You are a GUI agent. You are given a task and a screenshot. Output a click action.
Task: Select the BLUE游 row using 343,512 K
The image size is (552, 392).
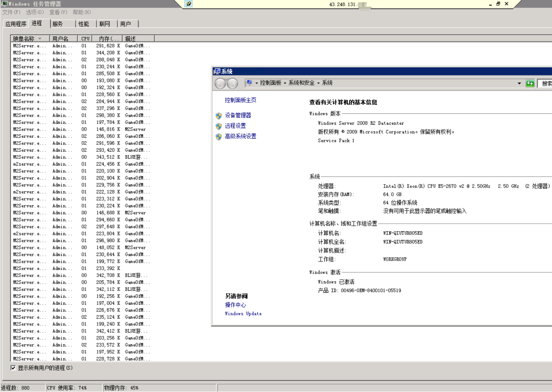[x=82, y=157]
